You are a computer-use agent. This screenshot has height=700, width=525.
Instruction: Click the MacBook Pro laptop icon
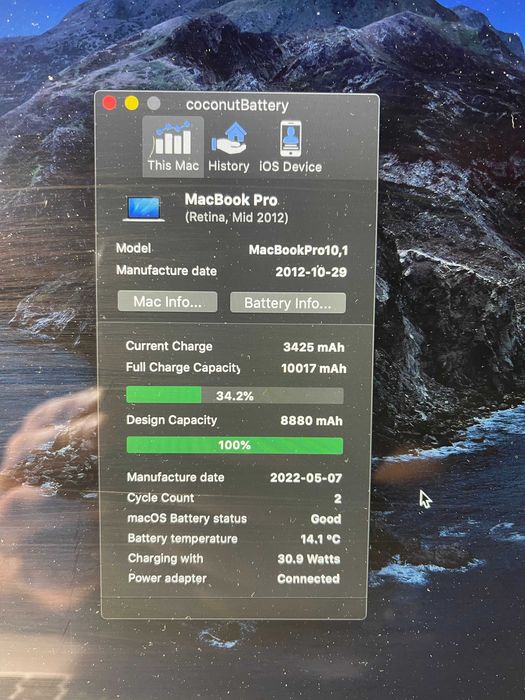(x=144, y=208)
